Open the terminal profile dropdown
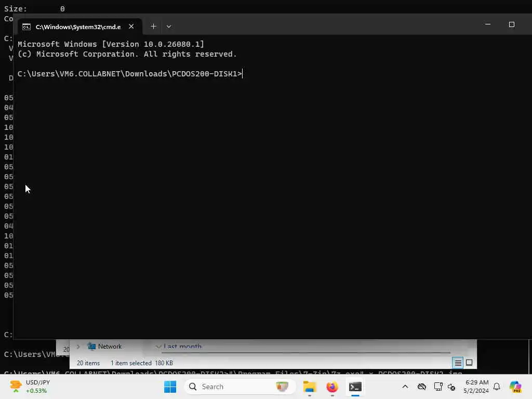Viewport: 532px width, 399px height. [x=169, y=26]
